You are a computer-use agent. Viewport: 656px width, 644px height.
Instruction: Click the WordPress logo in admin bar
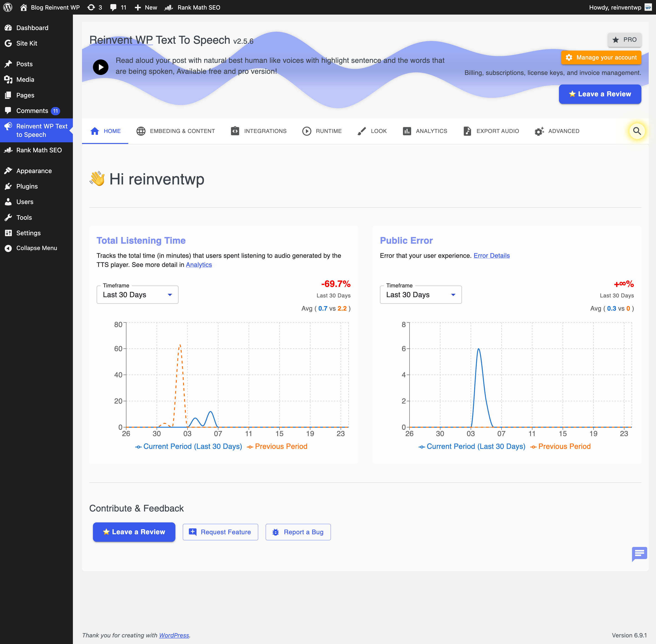coord(8,7)
